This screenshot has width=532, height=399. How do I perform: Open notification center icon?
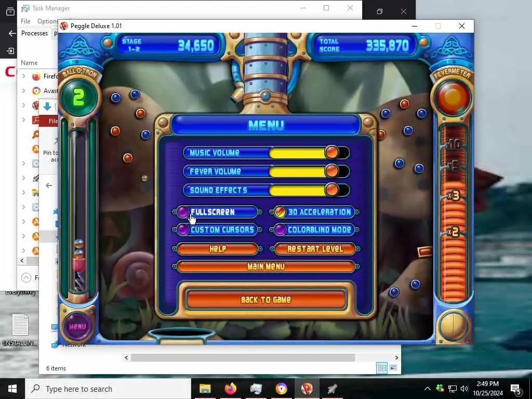click(516, 390)
